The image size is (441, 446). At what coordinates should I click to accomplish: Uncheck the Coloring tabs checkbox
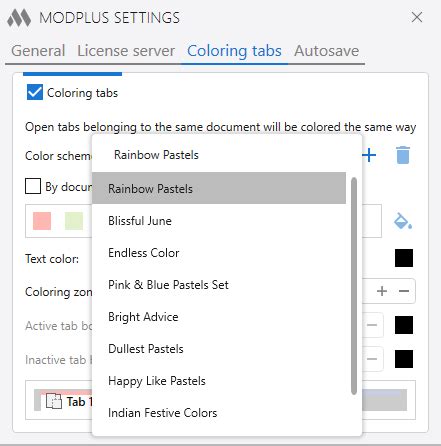click(x=35, y=92)
